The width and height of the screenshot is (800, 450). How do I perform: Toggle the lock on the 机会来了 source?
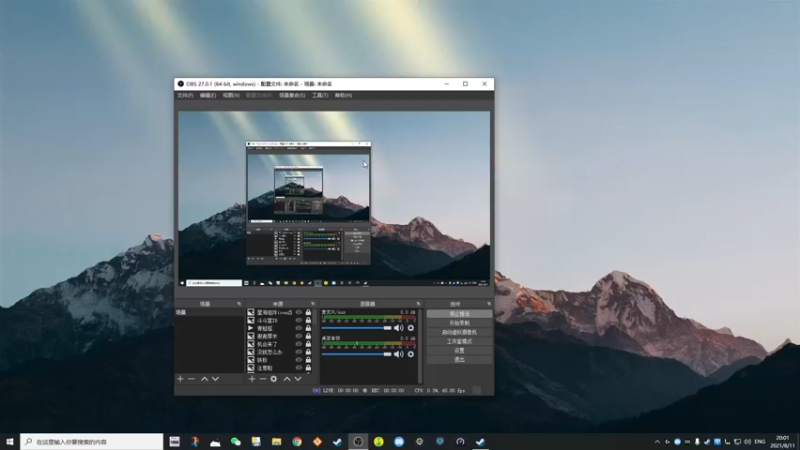tap(308, 344)
